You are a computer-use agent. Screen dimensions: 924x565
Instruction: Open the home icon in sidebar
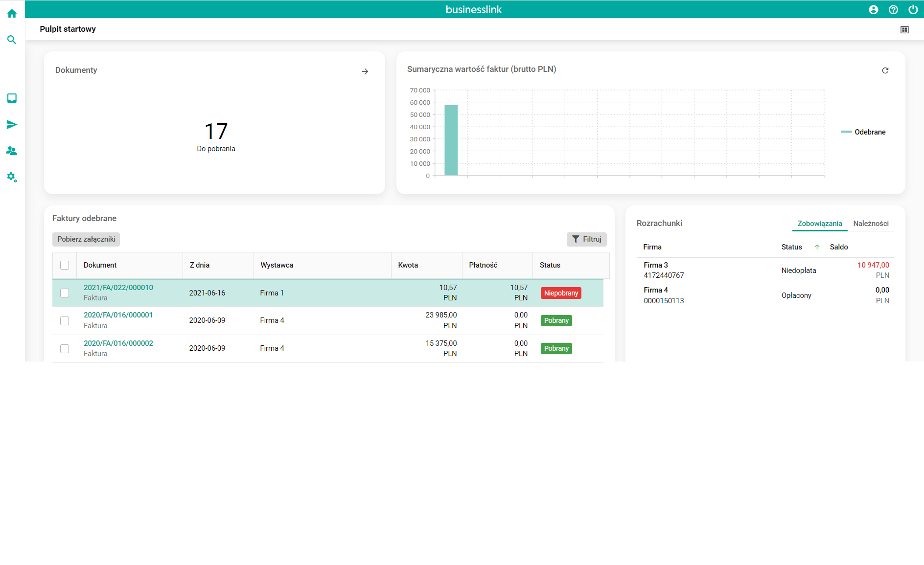pyautogui.click(x=12, y=14)
